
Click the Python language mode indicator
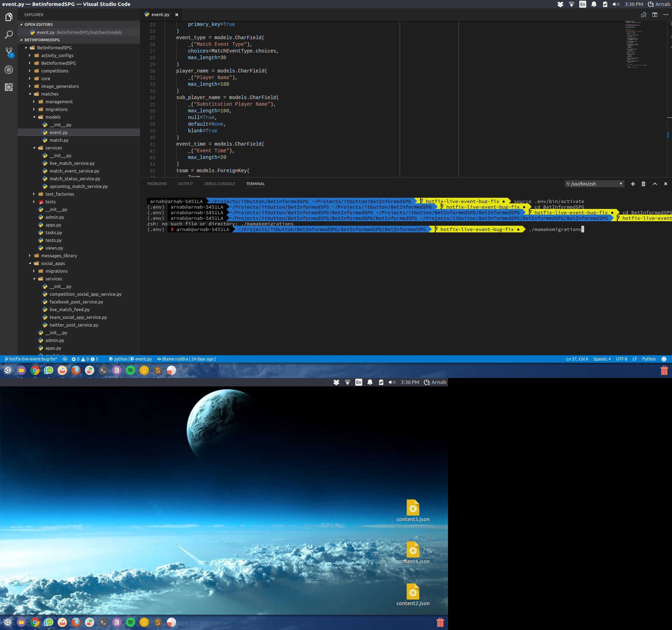pos(649,359)
